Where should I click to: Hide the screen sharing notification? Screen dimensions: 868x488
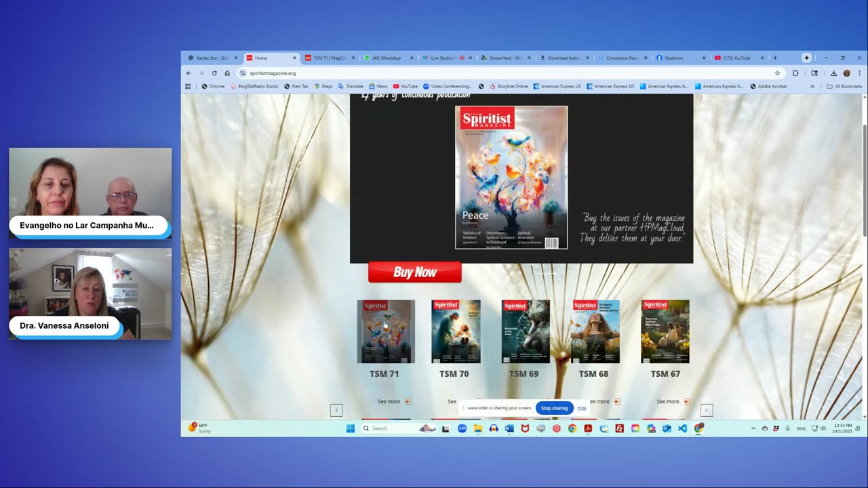click(582, 408)
